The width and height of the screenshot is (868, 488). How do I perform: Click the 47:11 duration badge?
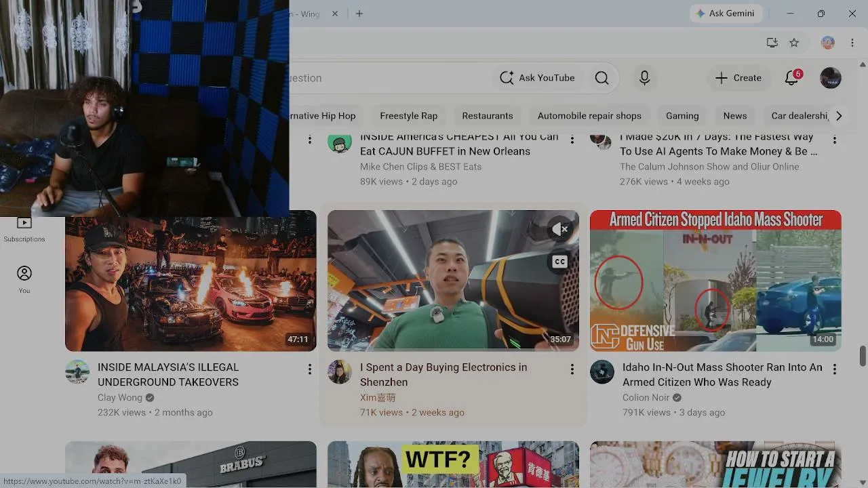pos(298,340)
